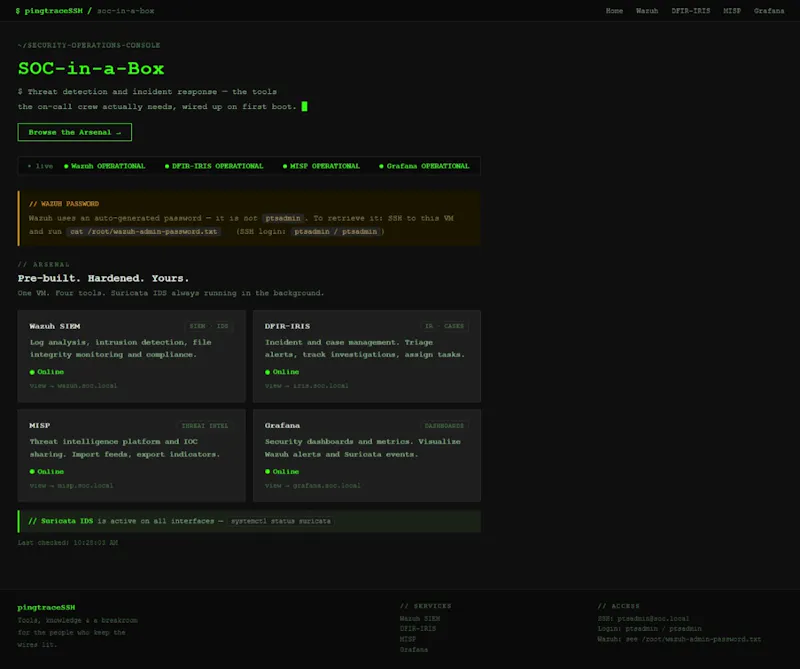
Task: Open the Grafana nav link
Action: (769, 11)
